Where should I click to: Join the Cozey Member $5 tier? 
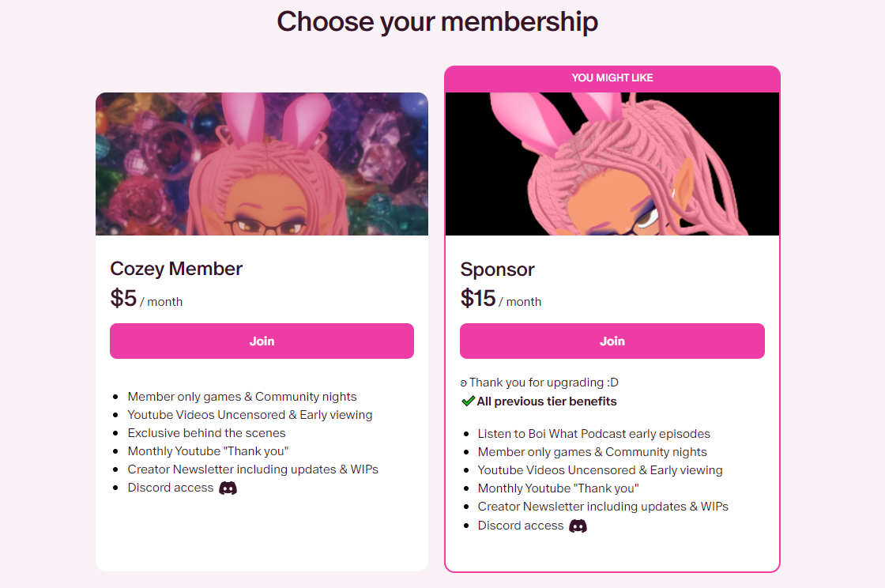click(262, 341)
